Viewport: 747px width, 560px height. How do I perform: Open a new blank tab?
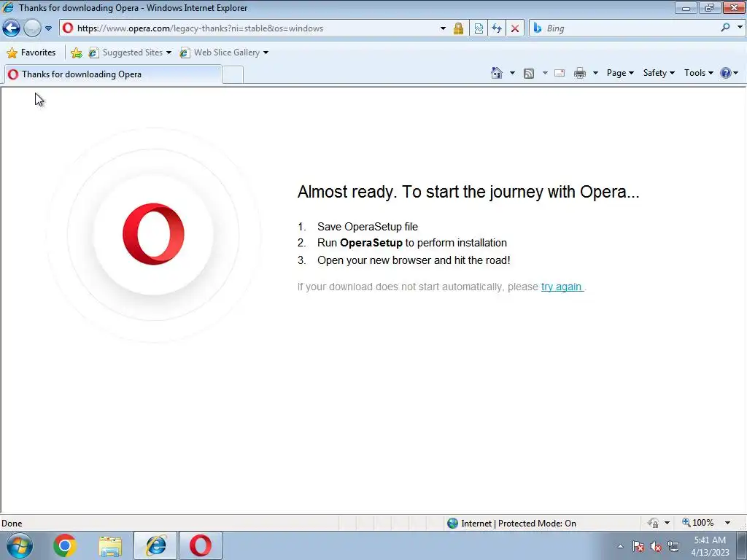(233, 75)
